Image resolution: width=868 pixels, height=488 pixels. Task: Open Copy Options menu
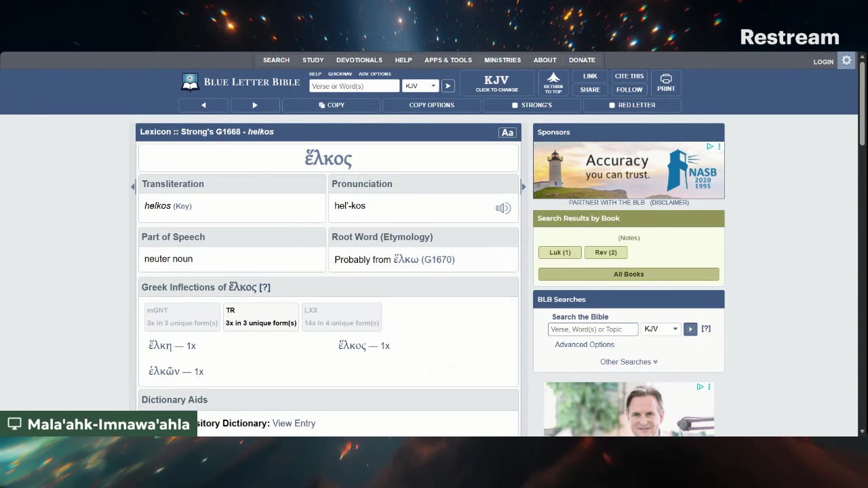point(431,105)
